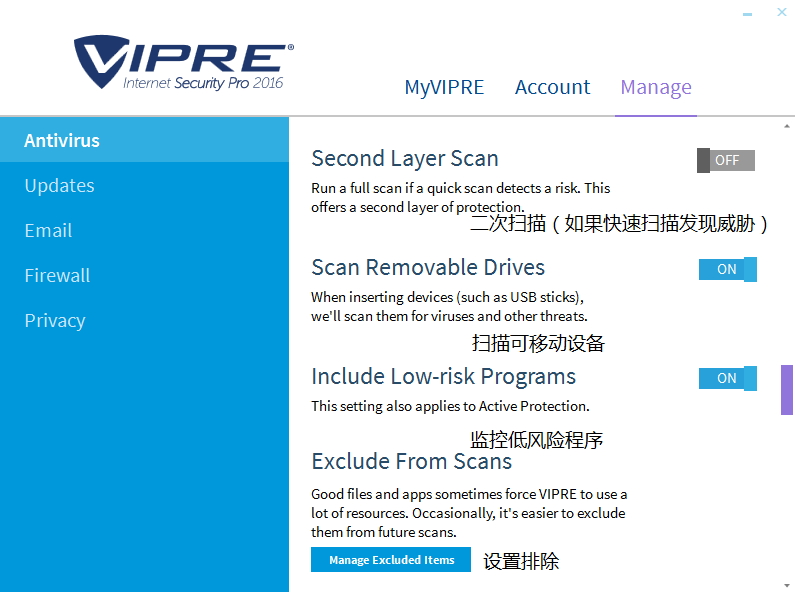Viewport: 795px width, 592px height.
Task: Click the Second Layer Scan heading text
Action: [404, 159]
